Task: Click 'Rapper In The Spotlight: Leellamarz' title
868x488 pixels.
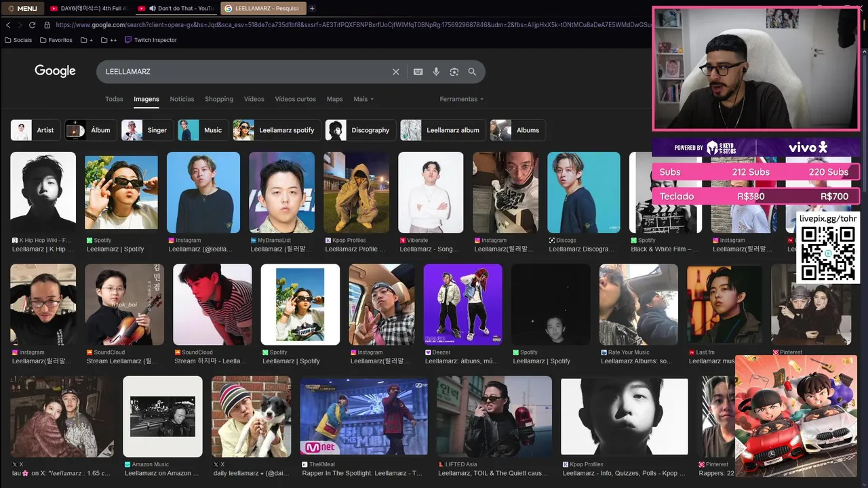Action: pos(363,473)
